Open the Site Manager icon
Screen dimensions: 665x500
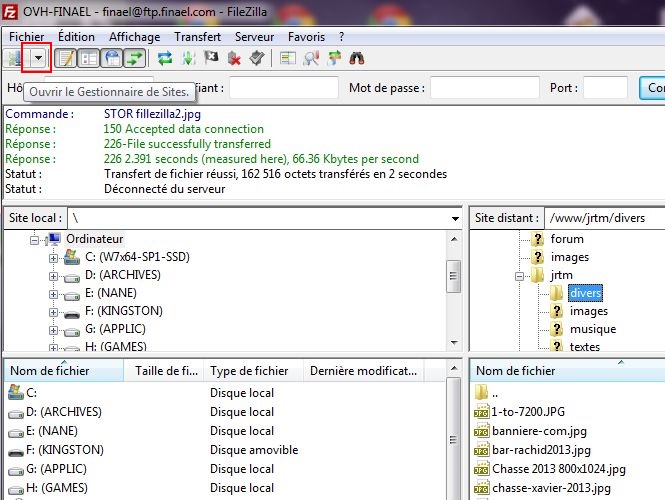coord(16,59)
